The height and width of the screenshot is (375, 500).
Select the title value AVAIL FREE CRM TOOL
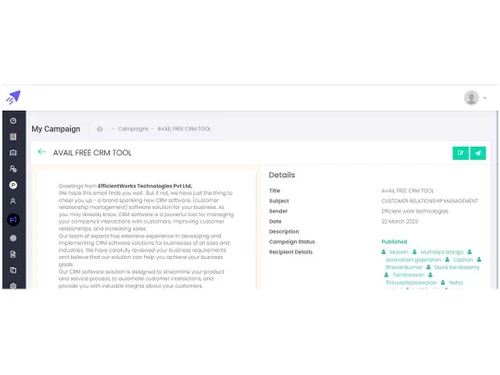tap(408, 191)
